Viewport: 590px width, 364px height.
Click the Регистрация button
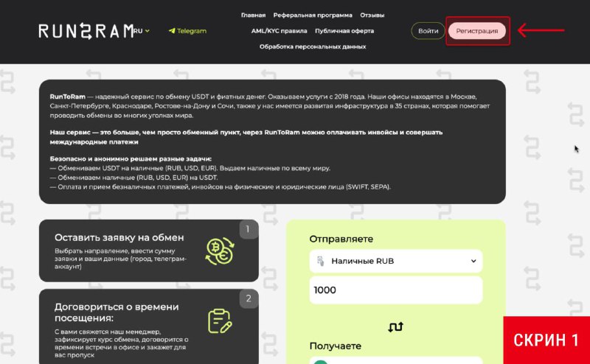coord(476,31)
